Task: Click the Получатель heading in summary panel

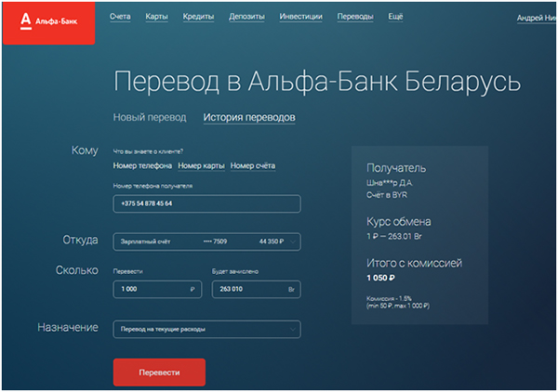Action: 396,168
